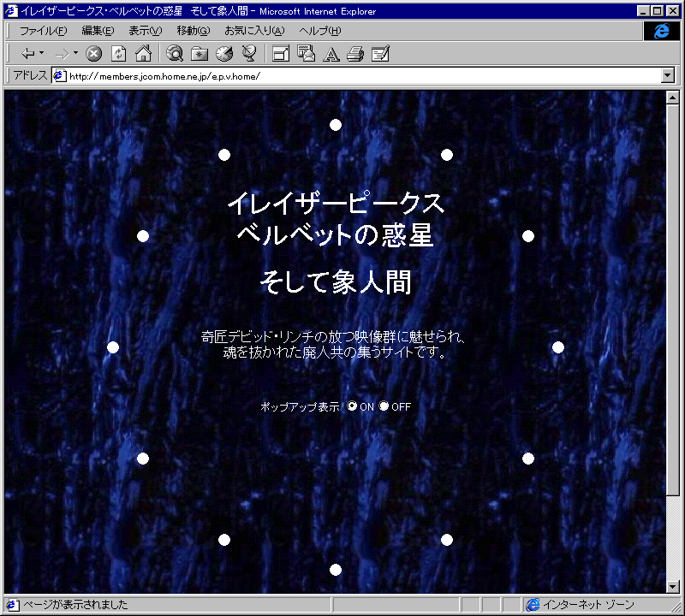Minimize the Internet Explorer window
Screen dimensions: 685x616
point(643,11)
